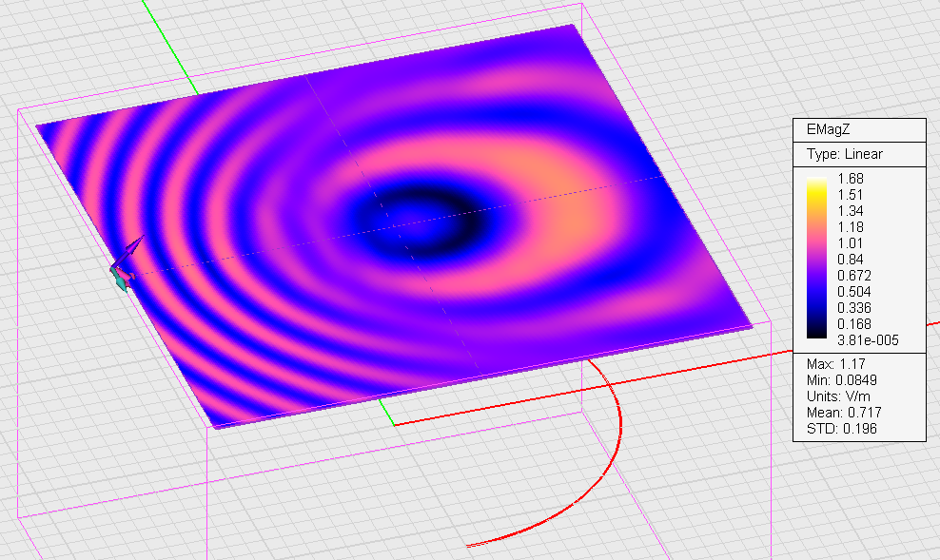Select the EMagZ legend title
940x560 pixels.
[x=828, y=129]
